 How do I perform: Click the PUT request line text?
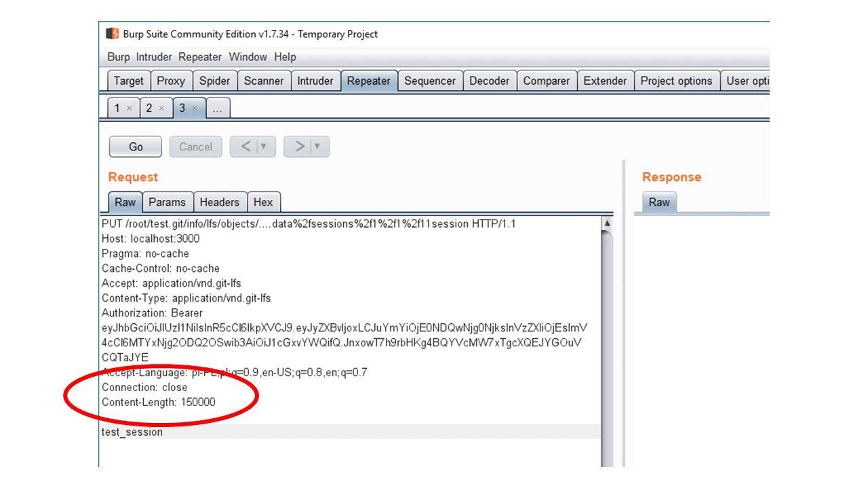pos(309,224)
